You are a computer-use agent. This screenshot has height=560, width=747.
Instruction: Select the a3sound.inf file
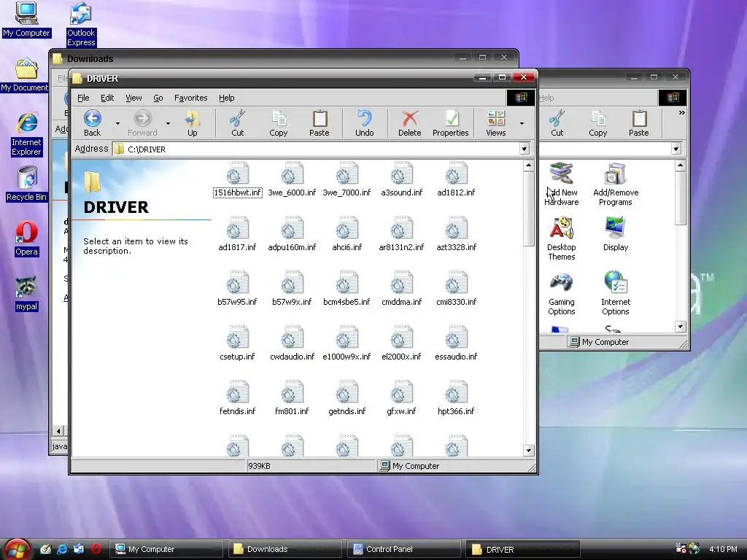pos(402,180)
